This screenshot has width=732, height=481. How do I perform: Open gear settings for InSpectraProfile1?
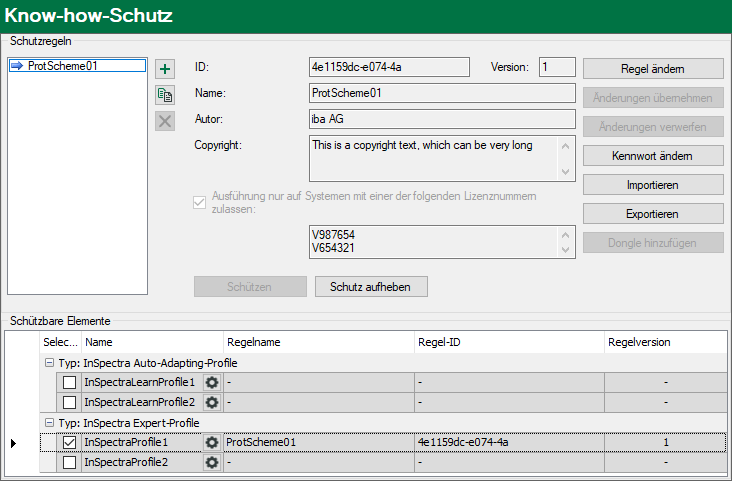point(212,442)
